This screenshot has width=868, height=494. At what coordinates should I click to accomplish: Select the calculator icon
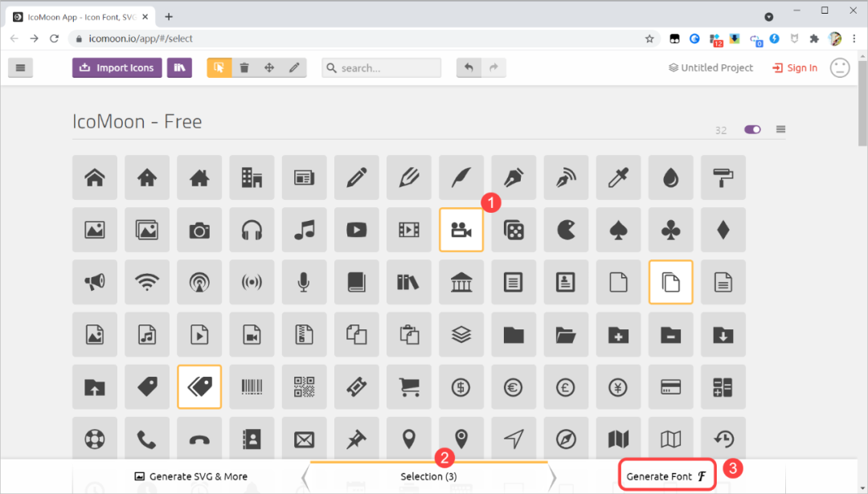point(723,386)
